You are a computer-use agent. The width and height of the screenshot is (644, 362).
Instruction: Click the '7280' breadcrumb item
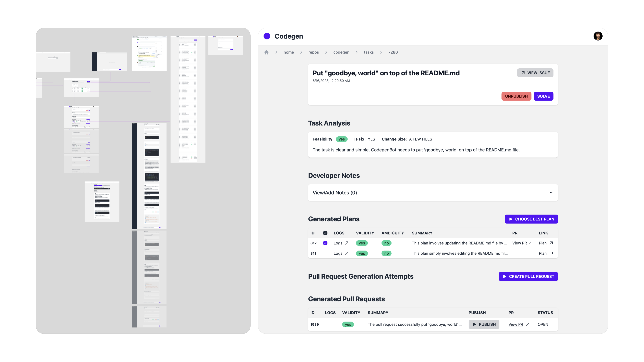click(393, 52)
